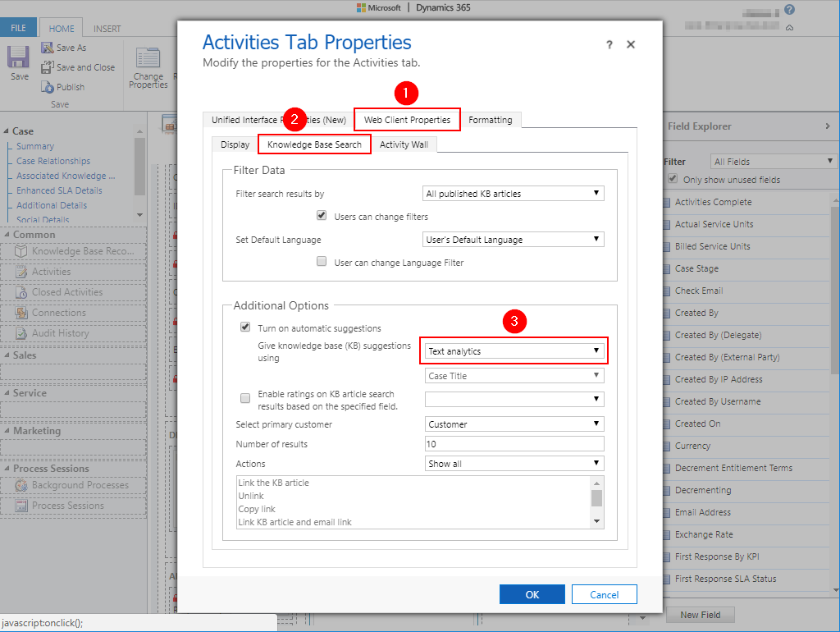The image size is (840, 632).
Task: Click the help question mark in dialog
Action: (609, 45)
